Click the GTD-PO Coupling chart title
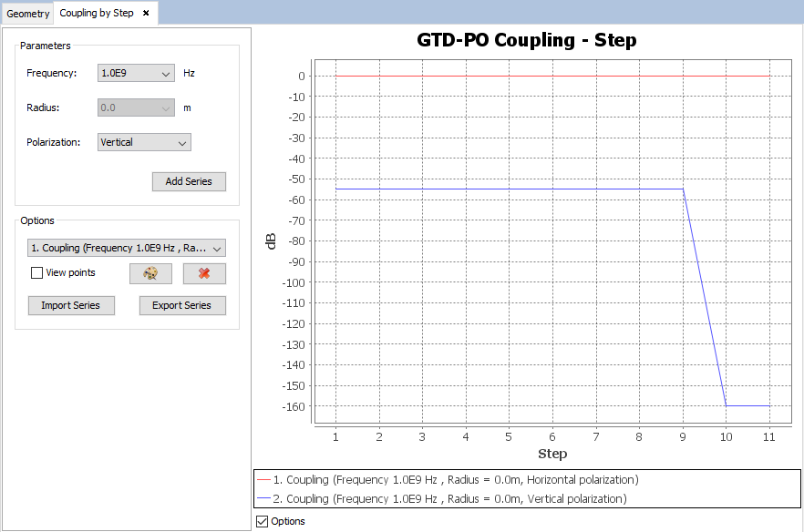The width and height of the screenshot is (804, 532). (527, 40)
